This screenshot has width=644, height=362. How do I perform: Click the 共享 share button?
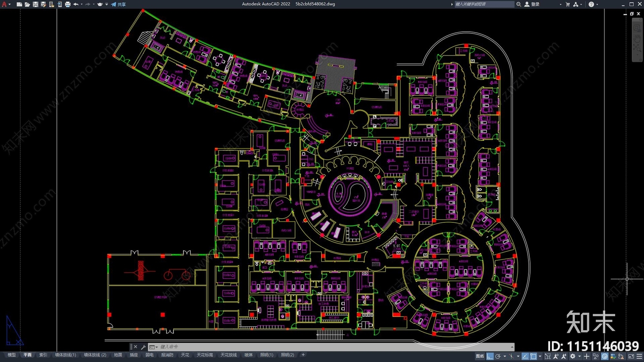point(118,4)
